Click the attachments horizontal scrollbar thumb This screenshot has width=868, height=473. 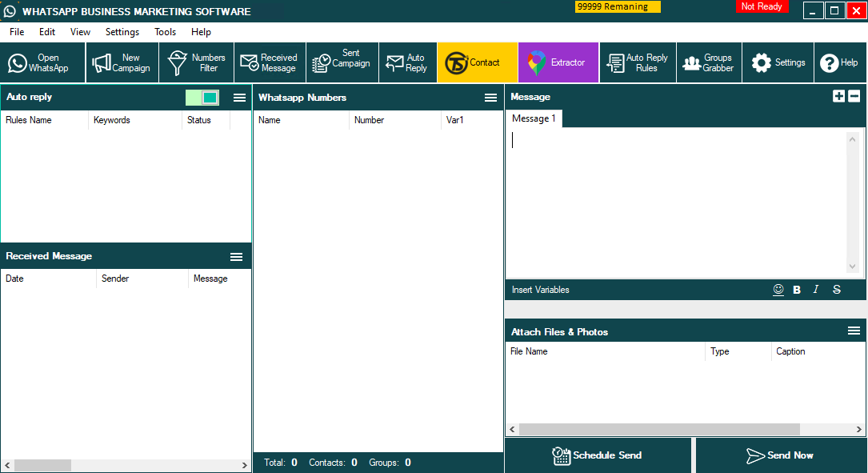(659, 429)
